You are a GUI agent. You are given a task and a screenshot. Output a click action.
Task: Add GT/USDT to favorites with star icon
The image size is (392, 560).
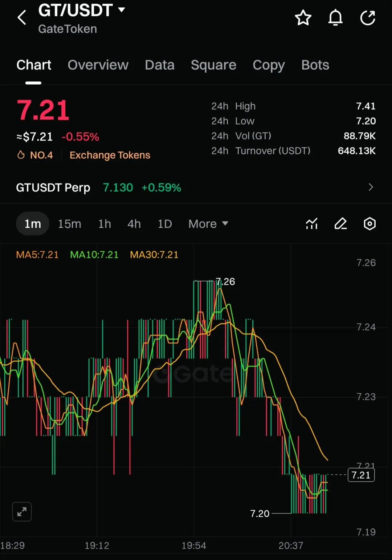click(303, 18)
